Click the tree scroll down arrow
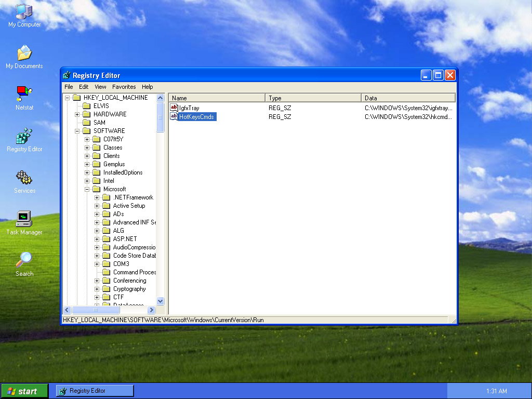The width and height of the screenshot is (532, 399). click(161, 301)
